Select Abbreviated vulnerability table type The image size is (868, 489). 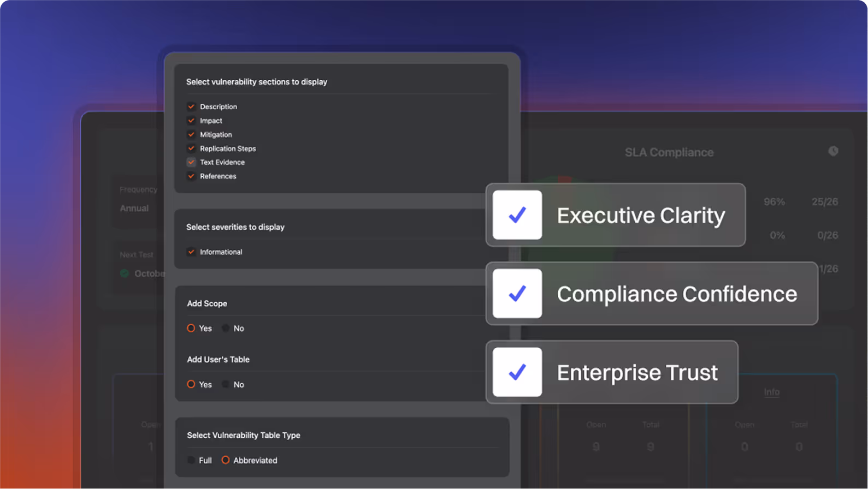226,460
